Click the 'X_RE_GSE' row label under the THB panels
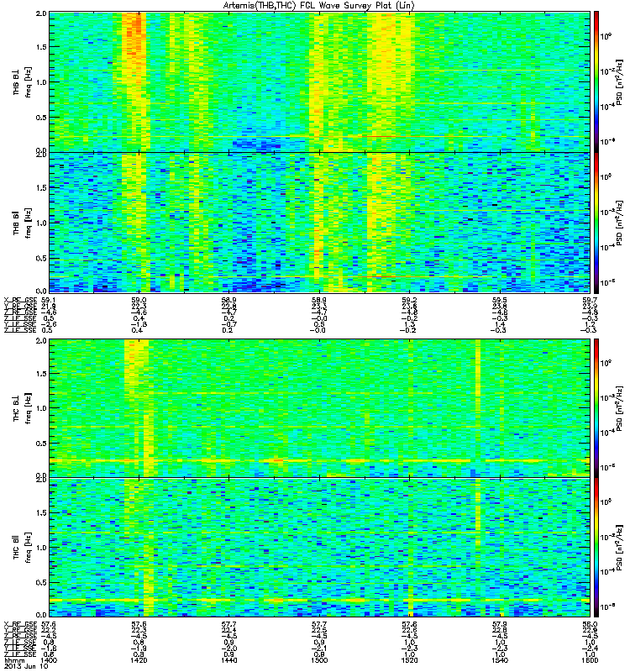630x672 pixels. click(20, 300)
